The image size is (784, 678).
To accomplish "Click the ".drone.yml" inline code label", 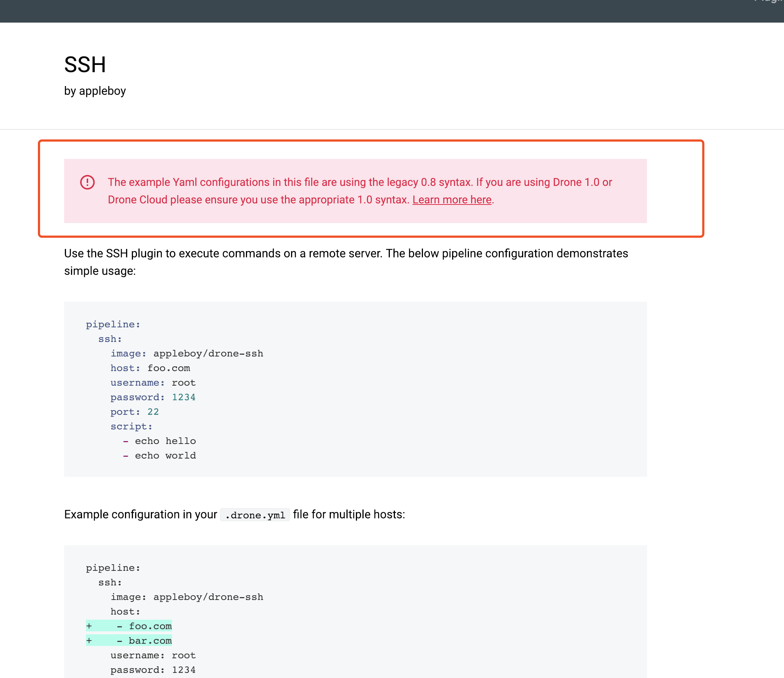I will pyautogui.click(x=255, y=515).
